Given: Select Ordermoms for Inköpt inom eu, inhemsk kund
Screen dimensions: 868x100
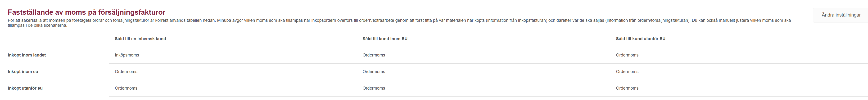Looking at the screenshot, I should point(126,72).
